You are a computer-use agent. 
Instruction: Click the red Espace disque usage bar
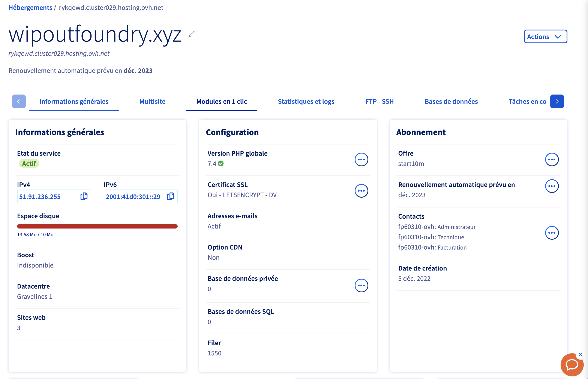[97, 226]
